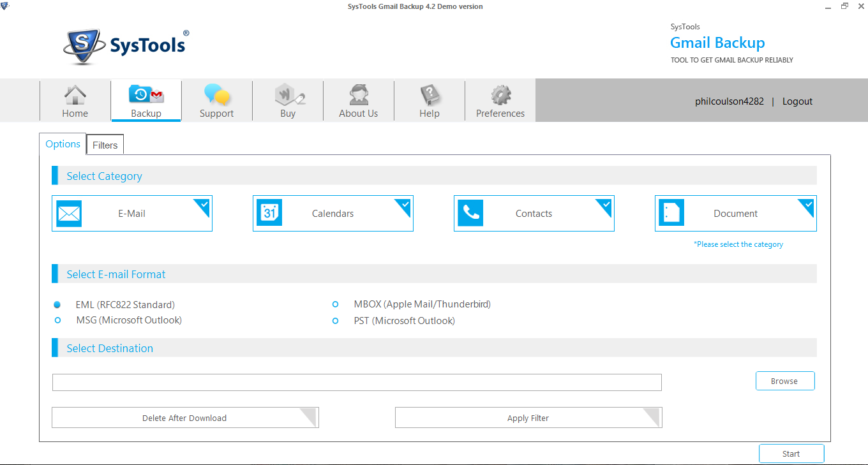Viewport: 868px width, 465px height.
Task: Start the backup process
Action: [x=791, y=454]
